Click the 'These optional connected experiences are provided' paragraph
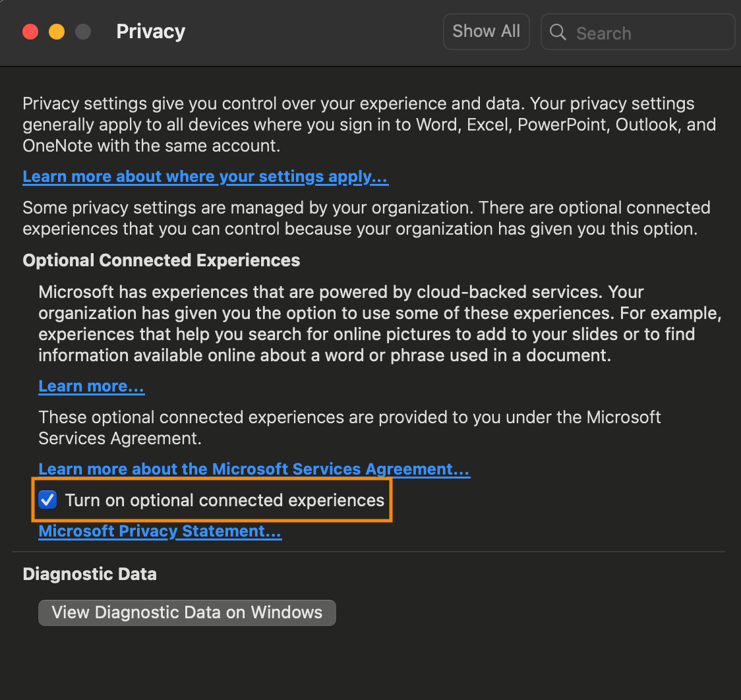Screen dimensions: 741x700 pos(349,427)
